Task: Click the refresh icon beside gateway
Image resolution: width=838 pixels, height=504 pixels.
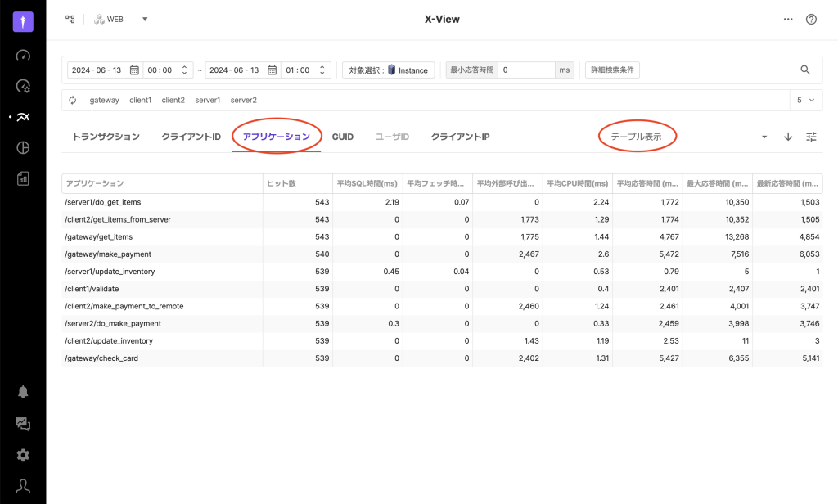Action: tap(73, 100)
